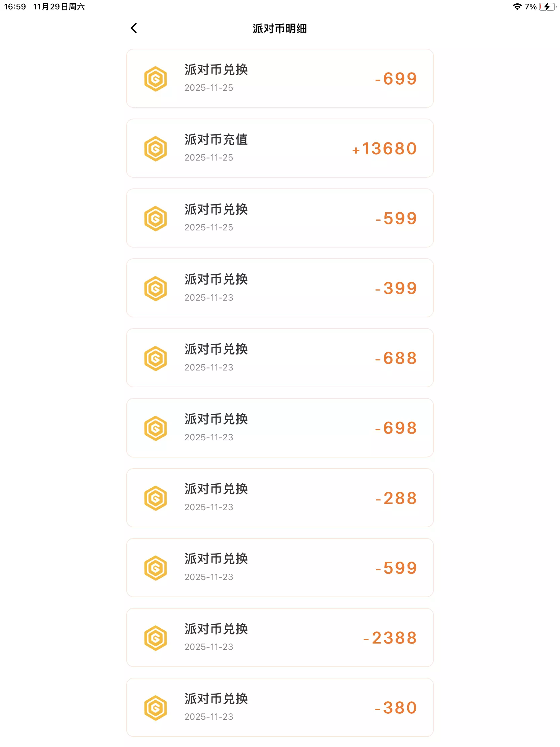Tap the 派对币兑换 label of -288 entry
This screenshot has height=747, width=560.
coord(216,489)
